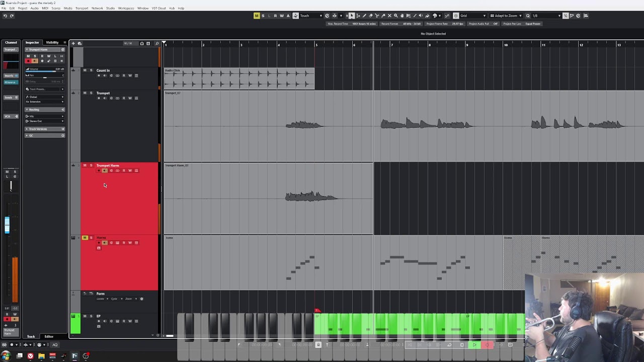Solo the Trumpet track
Image resolution: width=644 pixels, height=362 pixels.
coord(91,93)
